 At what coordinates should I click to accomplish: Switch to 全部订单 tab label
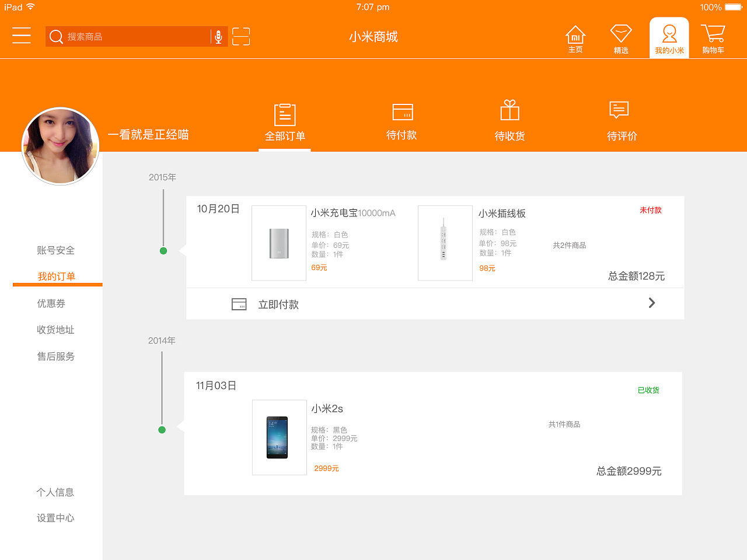(285, 136)
